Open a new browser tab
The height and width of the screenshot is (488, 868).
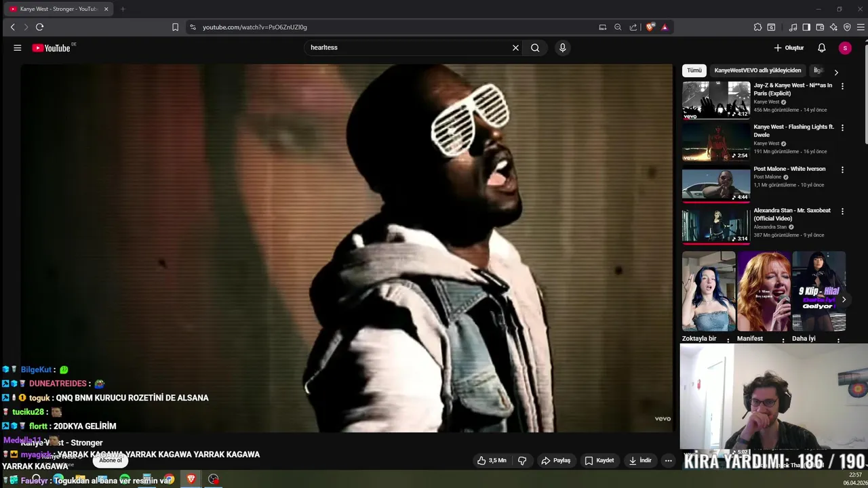[x=123, y=9]
